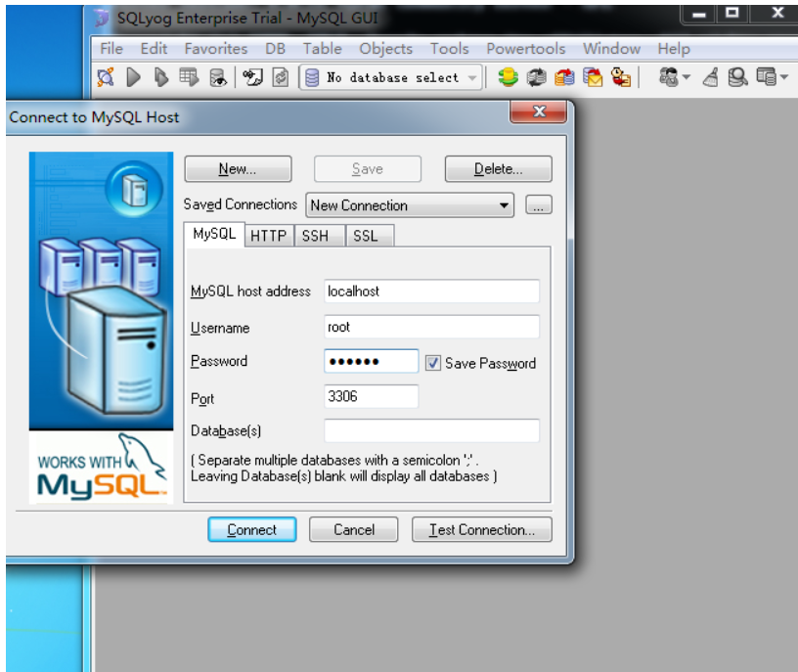The width and height of the screenshot is (798, 672).
Task: Click the new connection toolbar icon
Action: [106, 77]
